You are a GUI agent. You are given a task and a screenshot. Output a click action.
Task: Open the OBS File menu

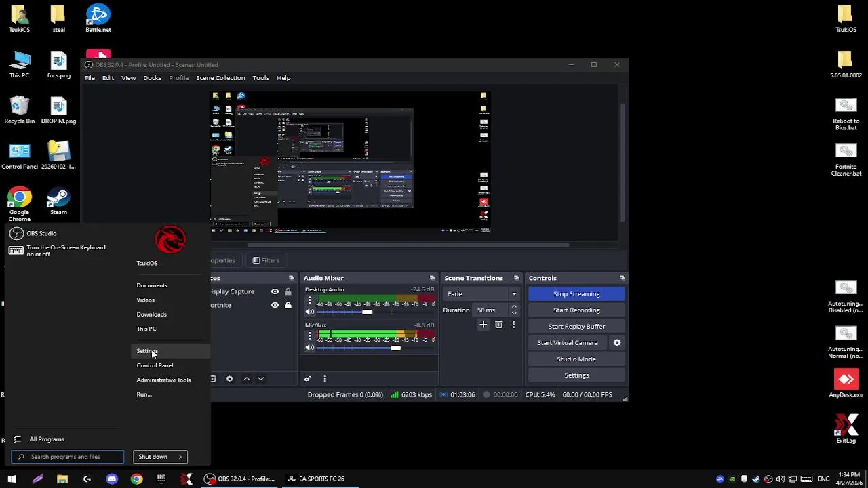(x=90, y=78)
